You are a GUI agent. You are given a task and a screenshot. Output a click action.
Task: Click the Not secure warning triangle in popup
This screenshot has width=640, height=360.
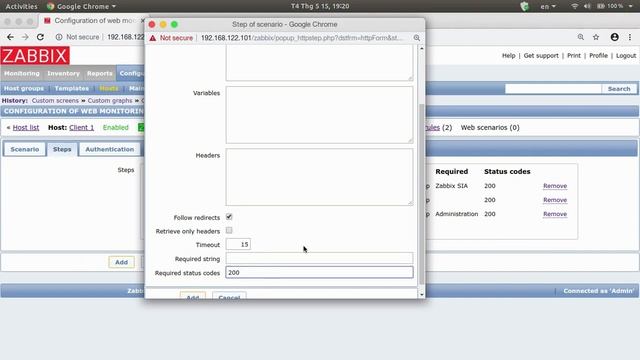click(x=153, y=38)
